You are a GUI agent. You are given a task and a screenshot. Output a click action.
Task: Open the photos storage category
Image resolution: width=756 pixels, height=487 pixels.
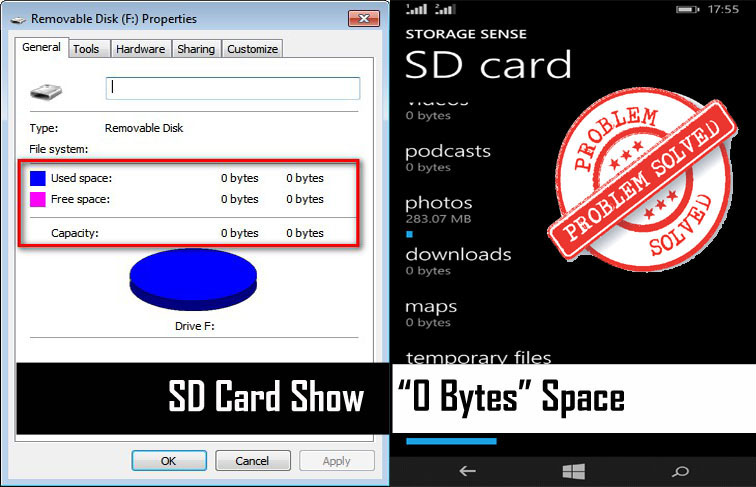[x=438, y=203]
